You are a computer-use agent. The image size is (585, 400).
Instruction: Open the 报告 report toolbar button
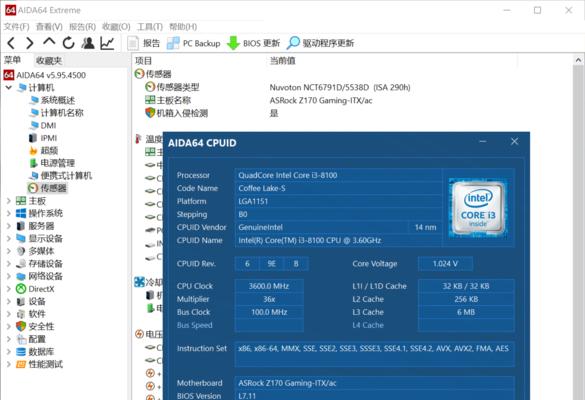[x=144, y=43]
